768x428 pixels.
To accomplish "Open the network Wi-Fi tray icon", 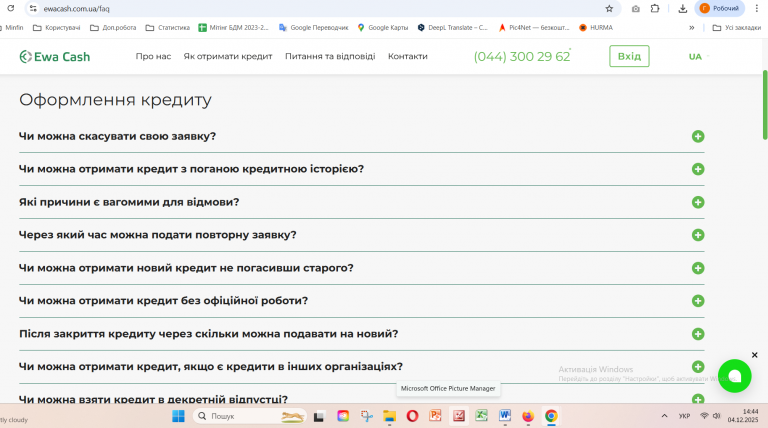I will point(704,416).
